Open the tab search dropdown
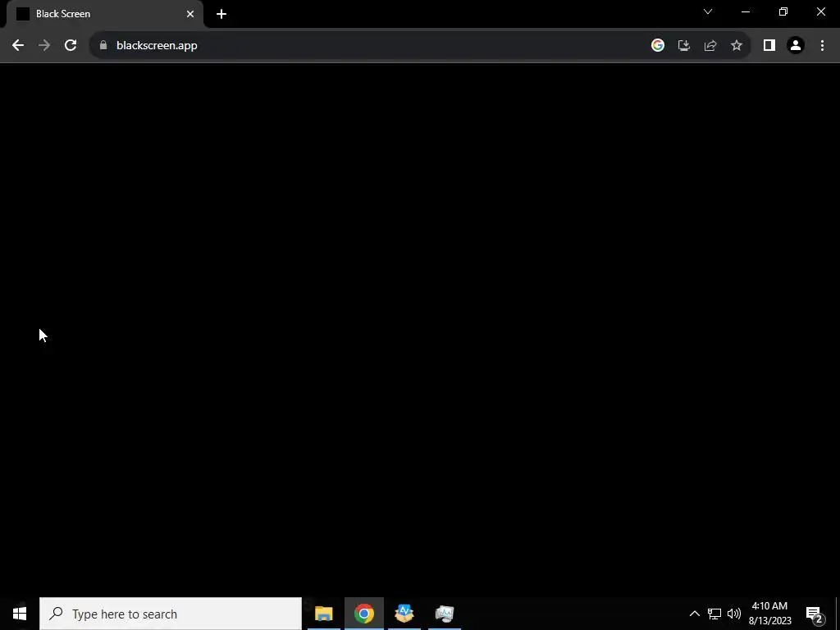The height and width of the screenshot is (630, 840). pyautogui.click(x=708, y=11)
